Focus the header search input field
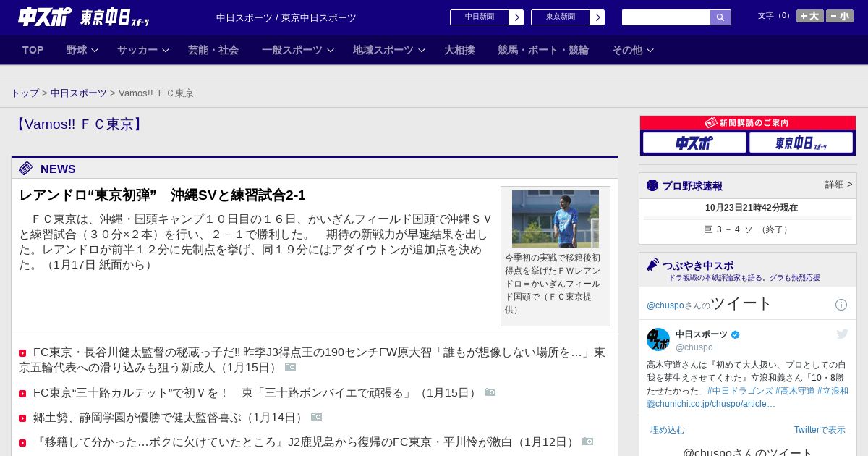Viewport: 868px width, 456px height. 666,17
